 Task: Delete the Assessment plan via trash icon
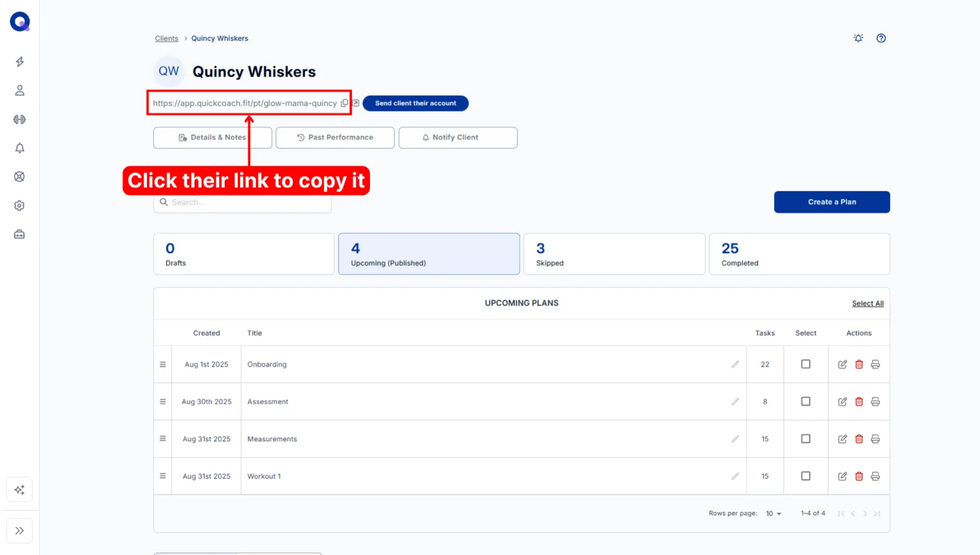click(859, 402)
